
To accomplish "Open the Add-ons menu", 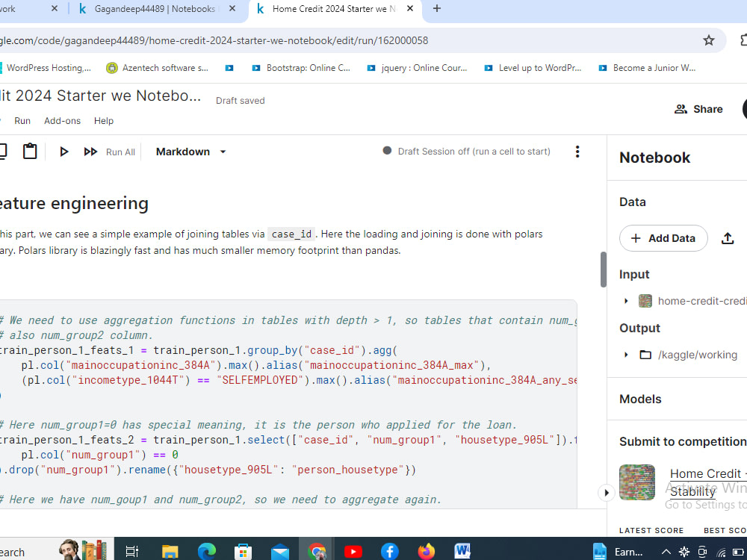I will click(x=63, y=121).
